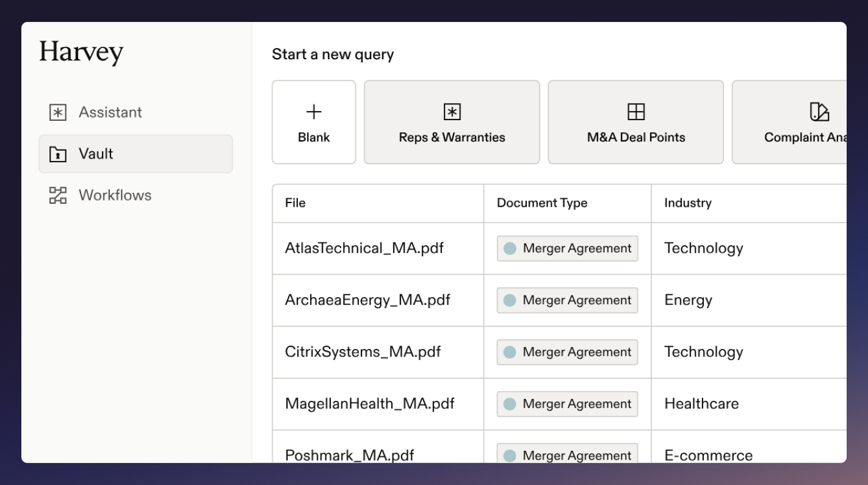Click the plus icon on the Blank card
Image resolution: width=868 pixels, height=485 pixels.
tap(314, 112)
